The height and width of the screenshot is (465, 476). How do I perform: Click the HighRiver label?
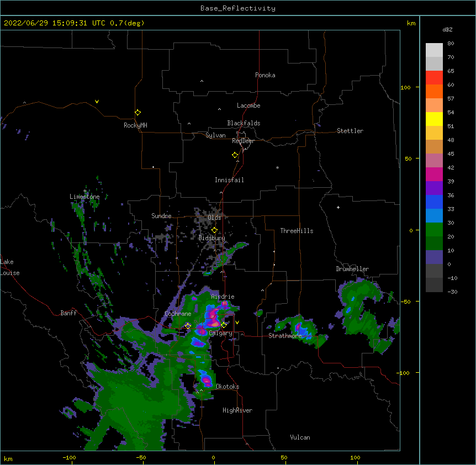(237, 410)
